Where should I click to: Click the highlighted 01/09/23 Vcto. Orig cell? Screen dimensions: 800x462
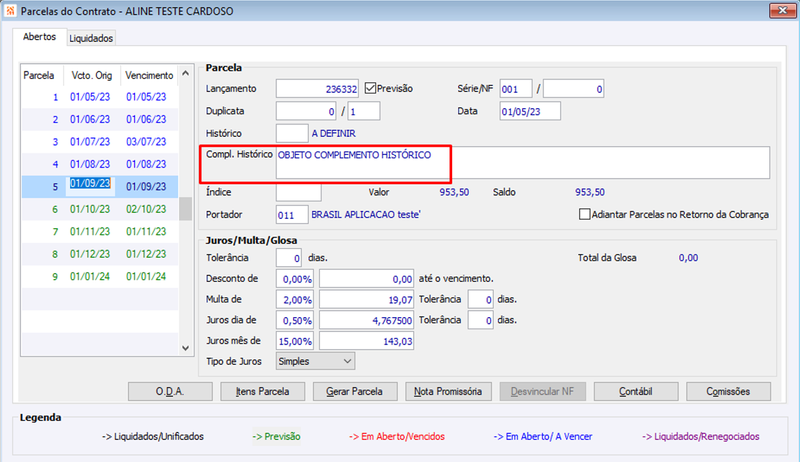point(90,184)
